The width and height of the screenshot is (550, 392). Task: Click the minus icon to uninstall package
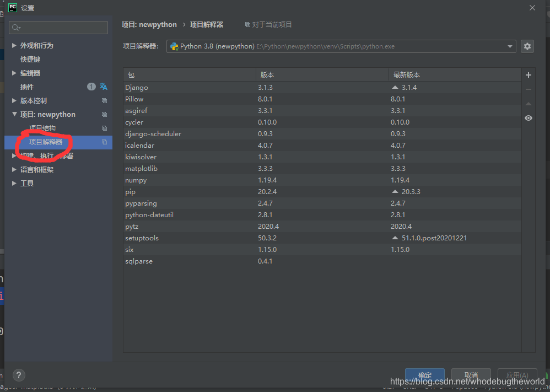(529, 89)
